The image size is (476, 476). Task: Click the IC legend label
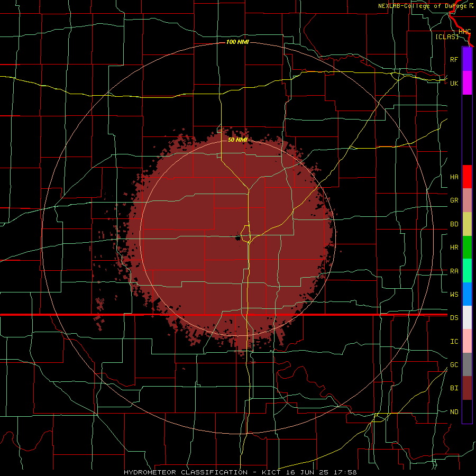tap(454, 342)
